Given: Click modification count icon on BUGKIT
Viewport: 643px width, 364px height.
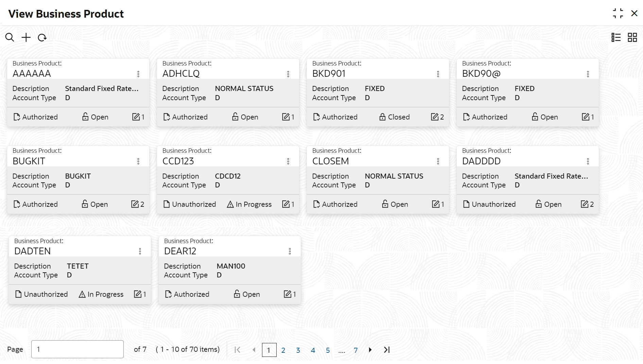Looking at the screenshot, I should (135, 204).
